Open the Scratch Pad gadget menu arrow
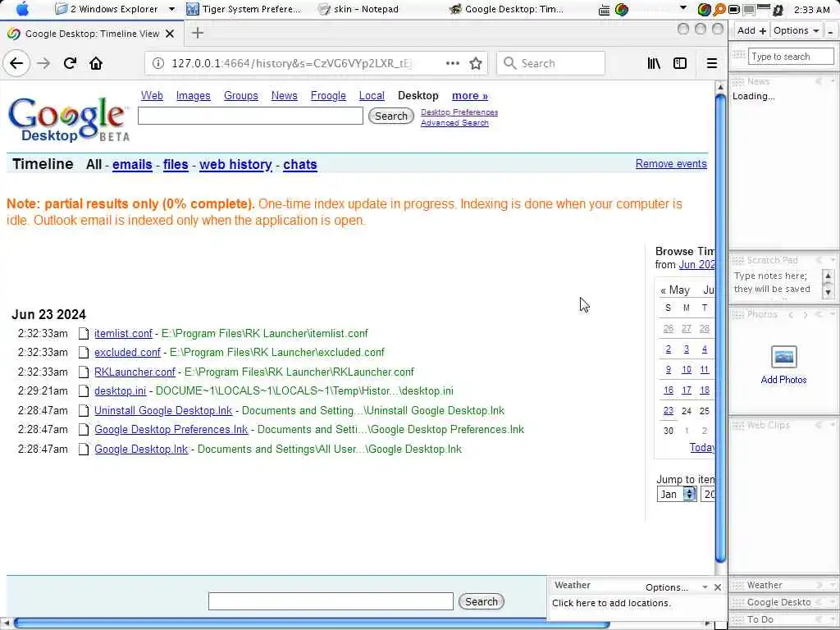The width and height of the screenshot is (840, 630). [x=833, y=260]
